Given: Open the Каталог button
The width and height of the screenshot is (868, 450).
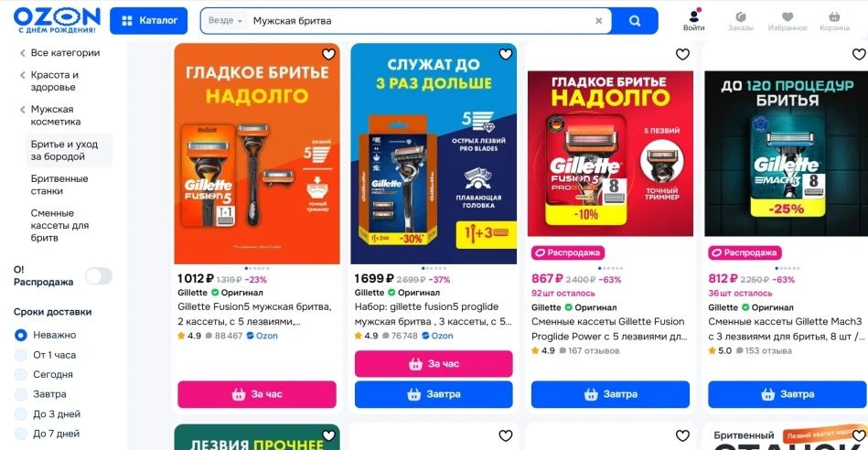Looking at the screenshot, I should tap(148, 21).
